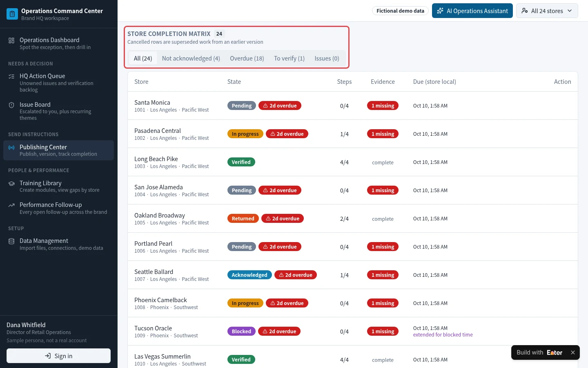Select the All (24) tab
The image size is (588, 368).
pyautogui.click(x=143, y=58)
